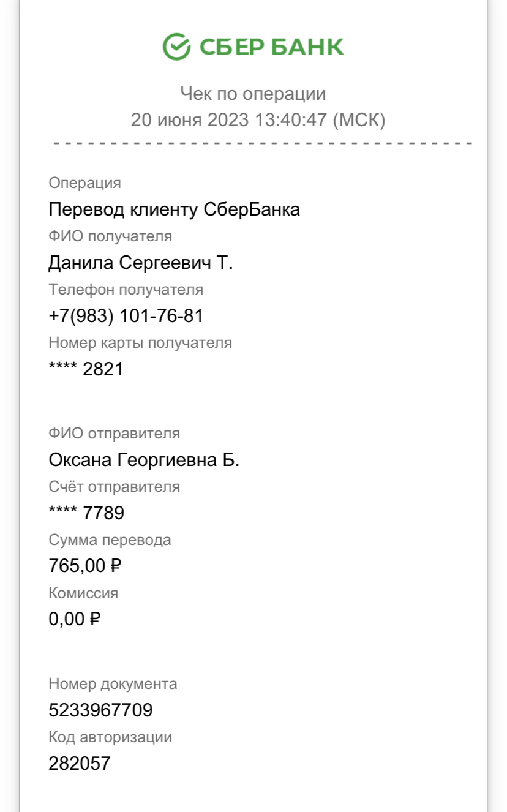The image size is (507, 812).
Task: Select recipient card number **** 2821
Action: coord(86,369)
